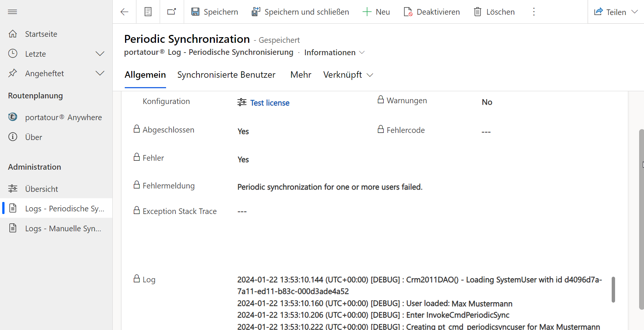Expand the Letzte recent items list

click(x=100, y=54)
